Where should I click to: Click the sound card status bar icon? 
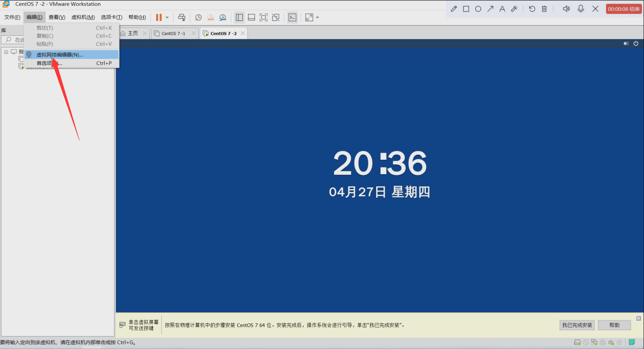click(x=611, y=342)
